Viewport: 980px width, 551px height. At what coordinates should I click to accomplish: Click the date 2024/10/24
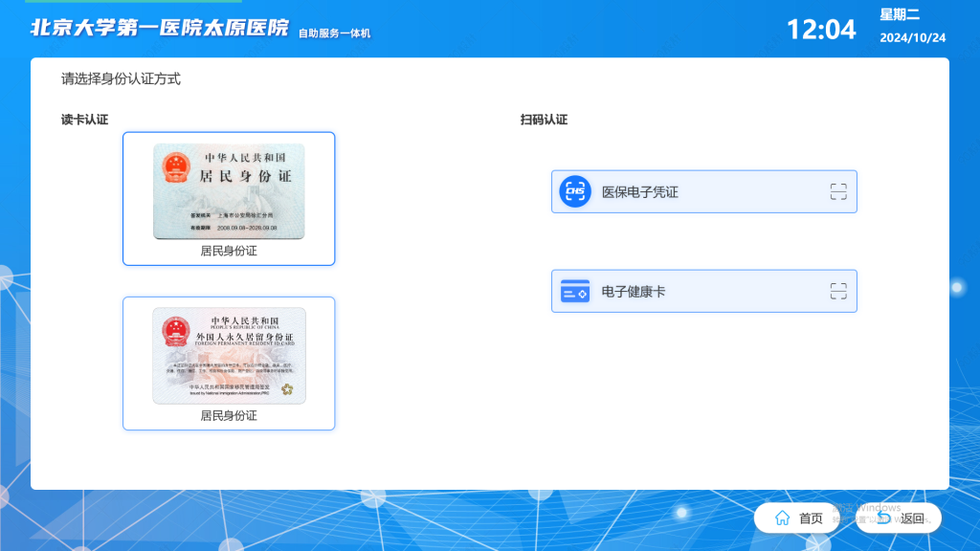point(912,37)
